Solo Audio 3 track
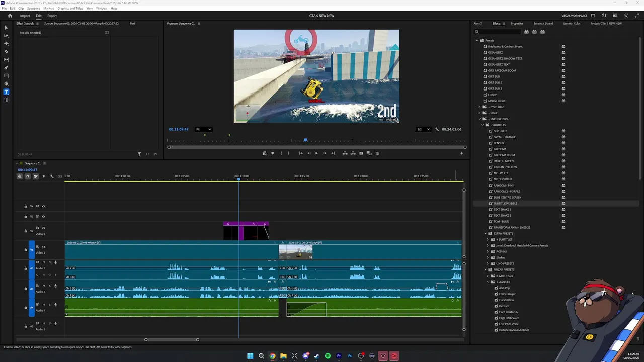 point(49,286)
